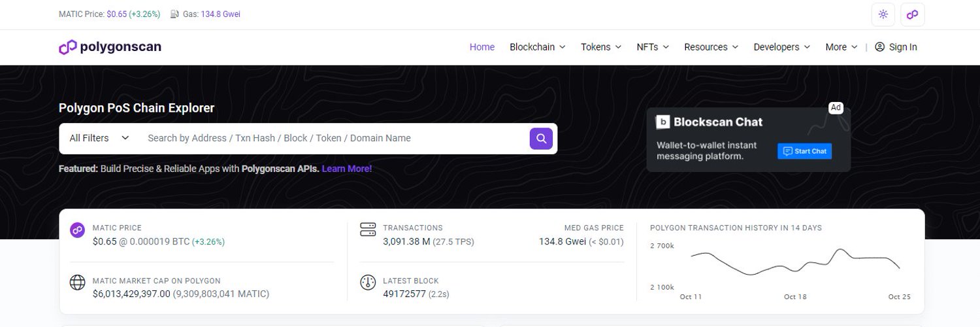Open the All Filters dropdown
The image size is (980, 327).
coord(99,138)
